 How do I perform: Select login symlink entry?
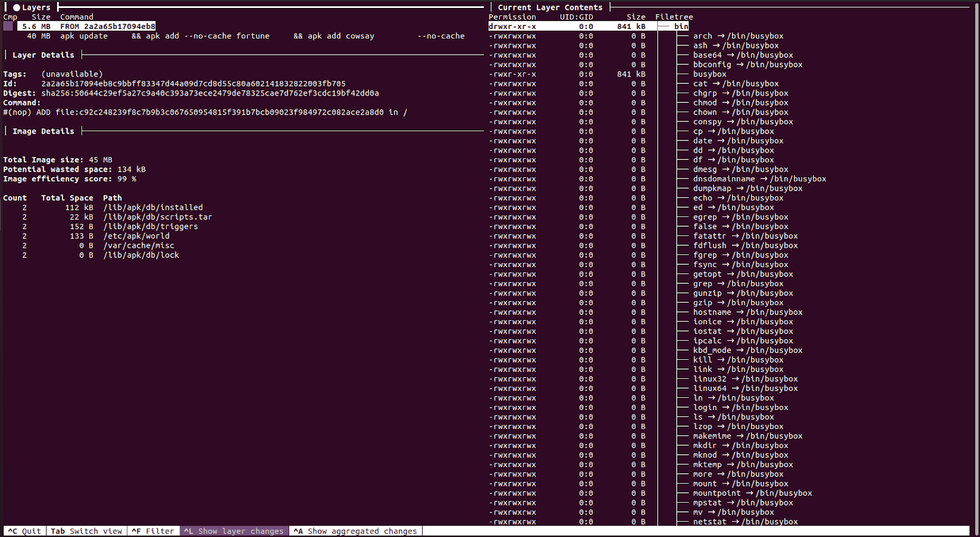coord(741,408)
